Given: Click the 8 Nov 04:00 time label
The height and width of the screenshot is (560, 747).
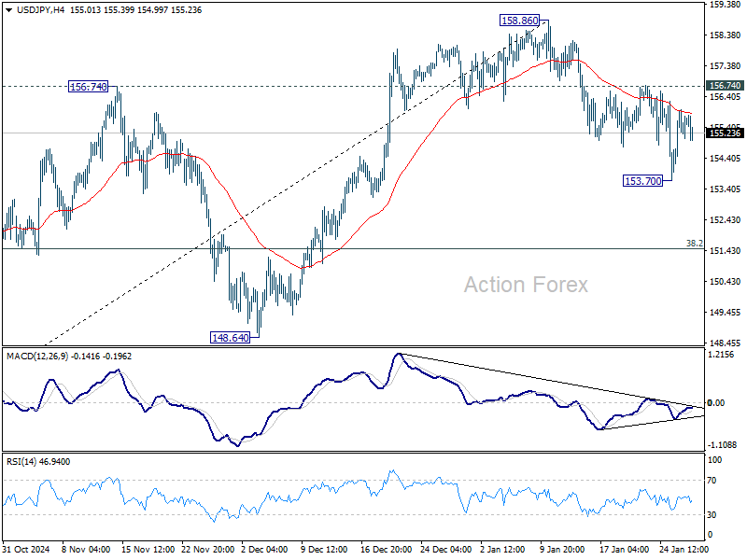Looking at the screenshot, I should pos(86,549).
